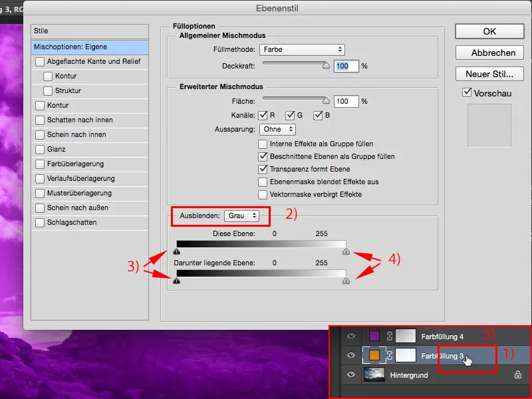Hide the Farbfüllung 4 layer

(351, 336)
